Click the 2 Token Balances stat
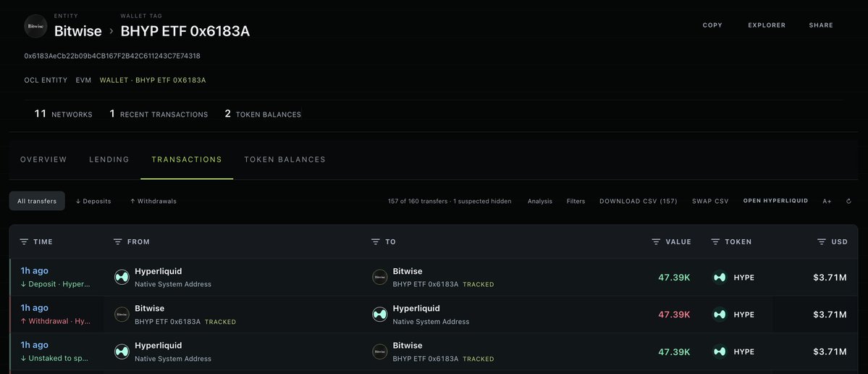This screenshot has height=374, width=868. tap(263, 114)
